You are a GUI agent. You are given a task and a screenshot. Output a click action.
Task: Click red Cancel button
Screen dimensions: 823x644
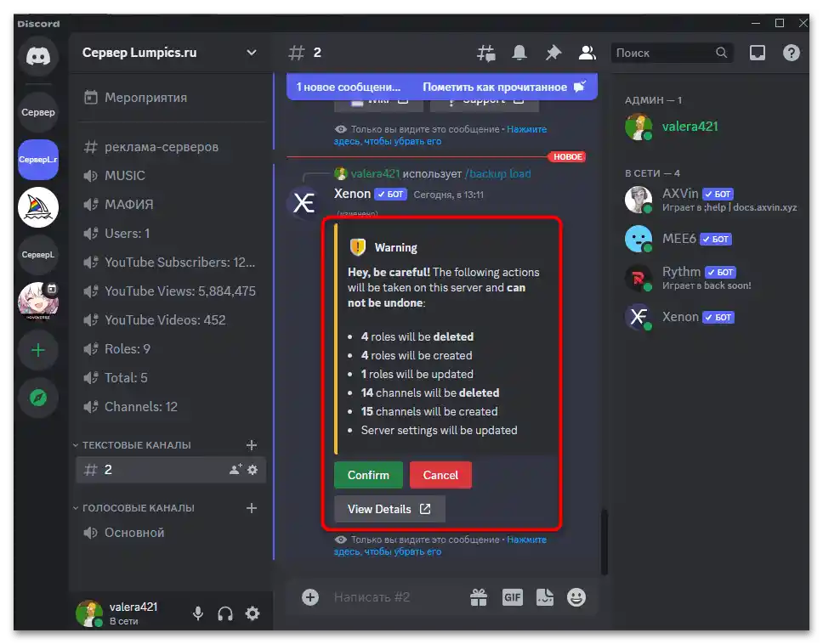440,475
